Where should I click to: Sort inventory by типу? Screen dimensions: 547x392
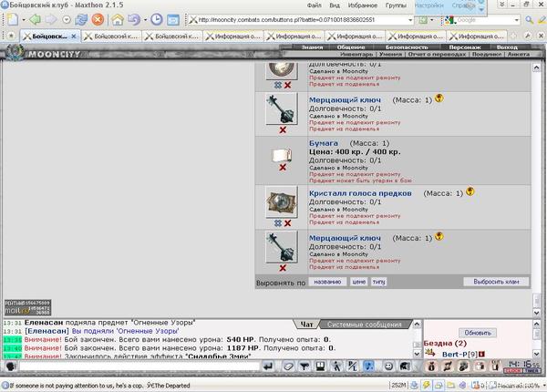coord(378,282)
